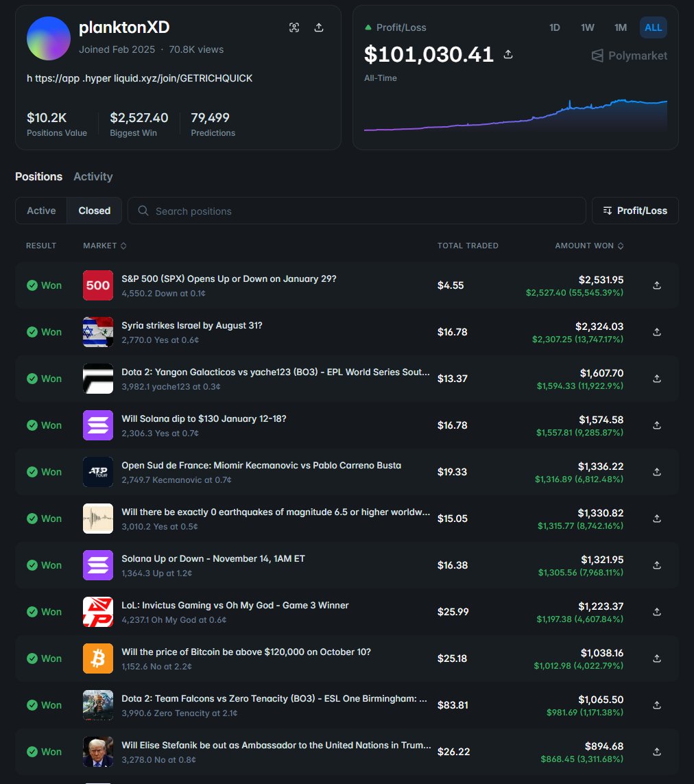Share the Team Falcons vs Zero Tenacity position

657,705
